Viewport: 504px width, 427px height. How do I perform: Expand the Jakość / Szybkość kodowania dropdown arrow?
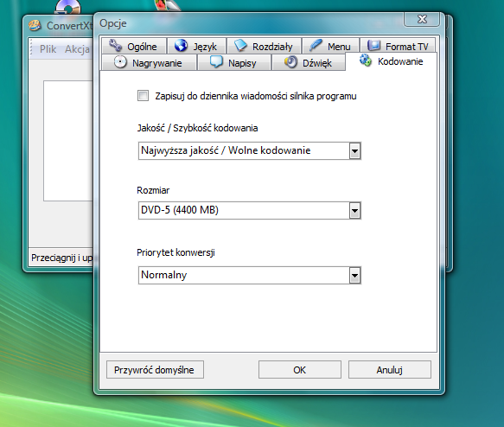click(354, 151)
